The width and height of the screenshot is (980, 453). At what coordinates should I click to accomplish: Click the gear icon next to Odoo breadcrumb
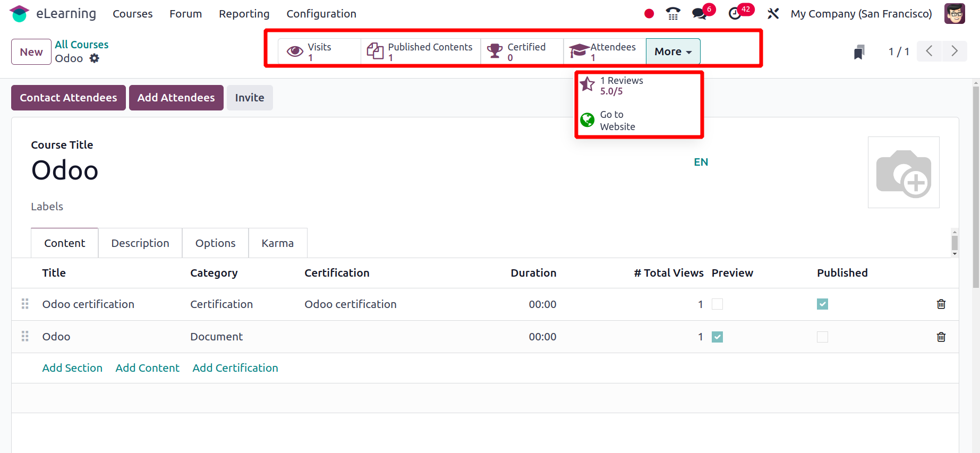coord(95,58)
